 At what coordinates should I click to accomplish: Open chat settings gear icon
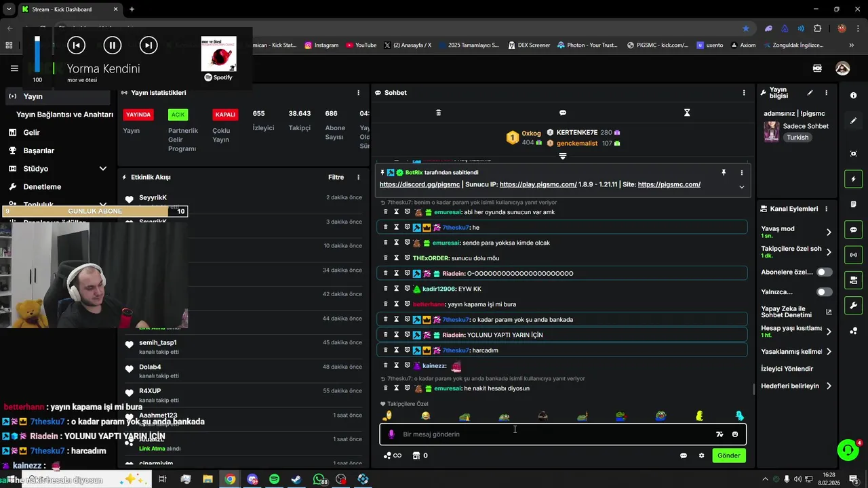click(x=702, y=455)
